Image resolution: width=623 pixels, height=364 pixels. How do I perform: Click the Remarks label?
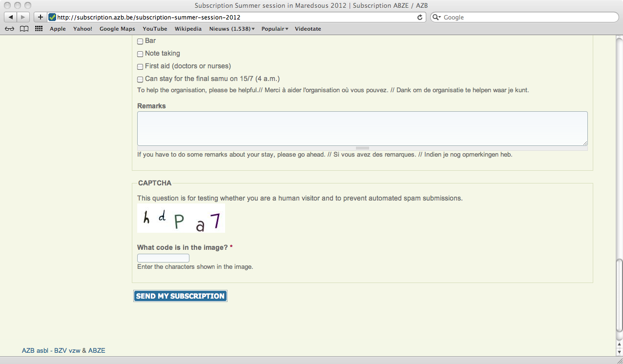point(151,106)
